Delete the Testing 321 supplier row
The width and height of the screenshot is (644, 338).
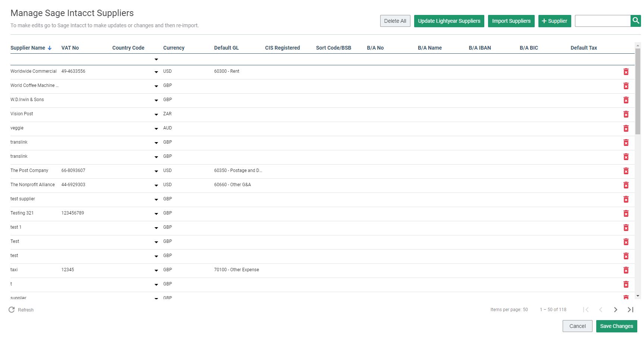pos(626,213)
